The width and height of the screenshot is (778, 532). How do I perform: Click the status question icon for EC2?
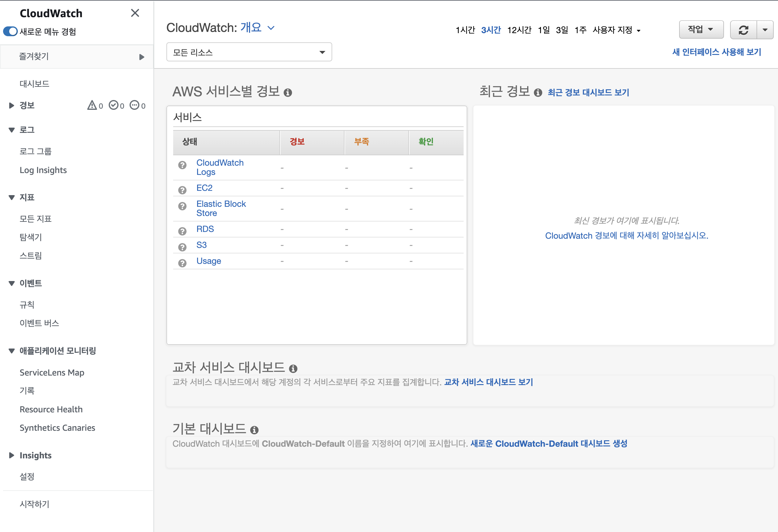(x=182, y=190)
